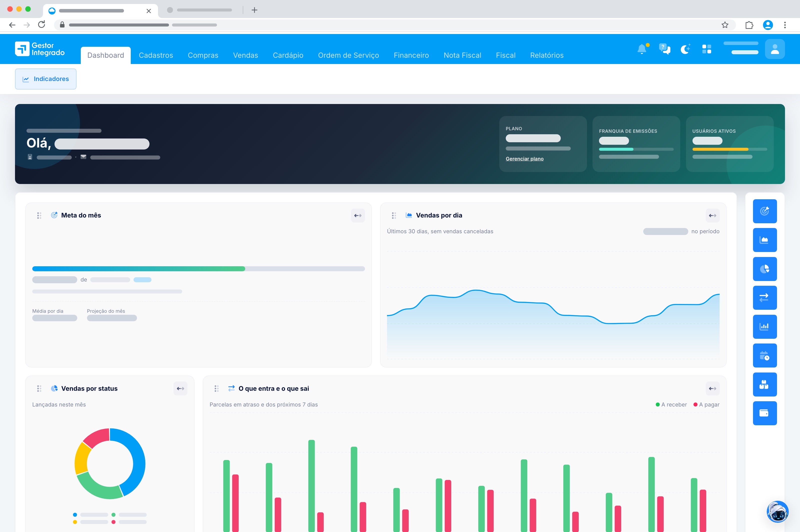Screen dimensions: 800x532
Task: Open the help chat icon
Action: (664, 49)
